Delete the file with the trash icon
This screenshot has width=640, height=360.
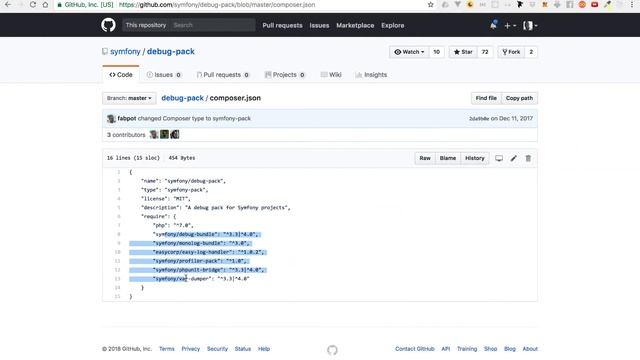pos(528,158)
